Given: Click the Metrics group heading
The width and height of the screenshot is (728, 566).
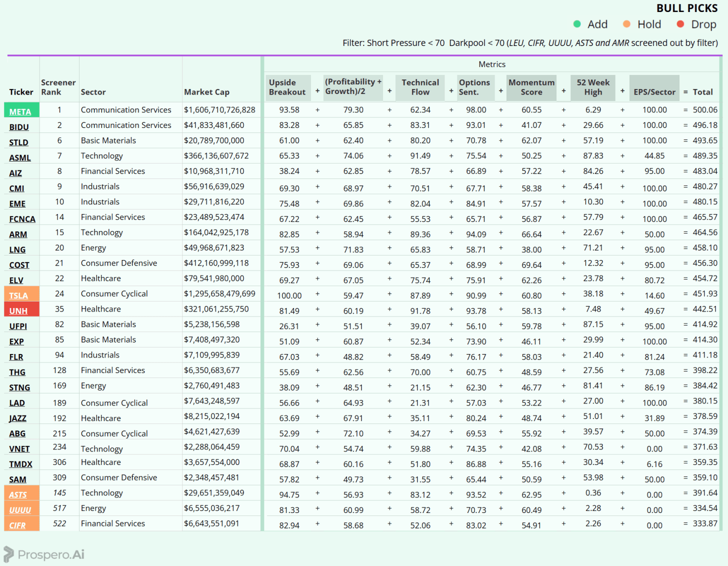Looking at the screenshot, I should point(492,64).
